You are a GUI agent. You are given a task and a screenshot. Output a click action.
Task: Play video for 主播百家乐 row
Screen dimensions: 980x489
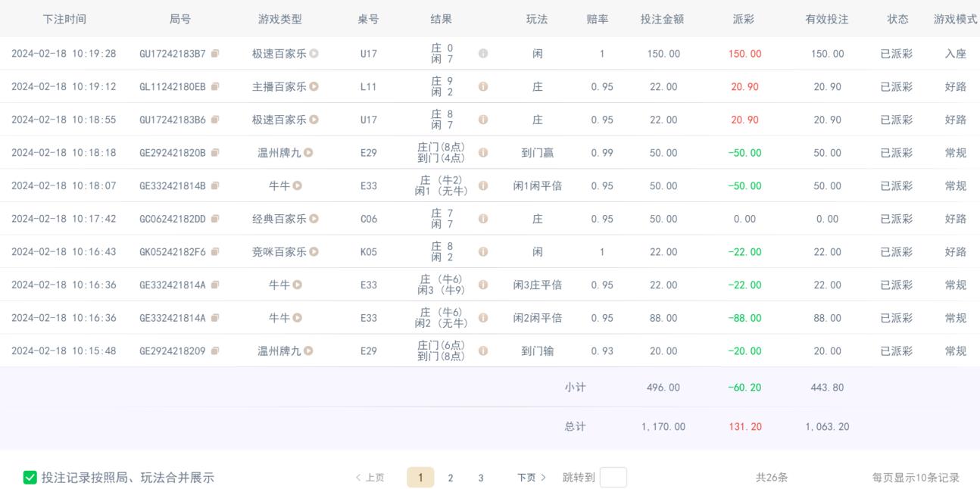(x=314, y=87)
